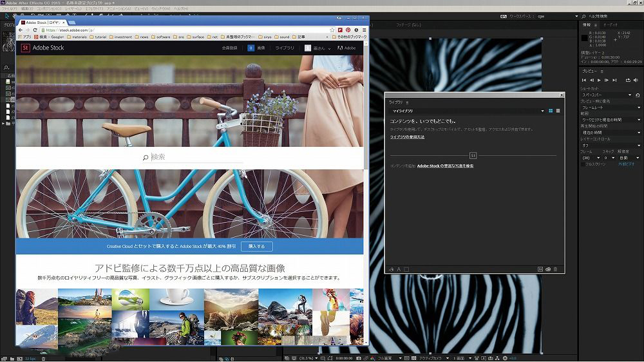Take snapshot with camera icon in viewer
Screen dimensions: 644x362
pos(359,358)
